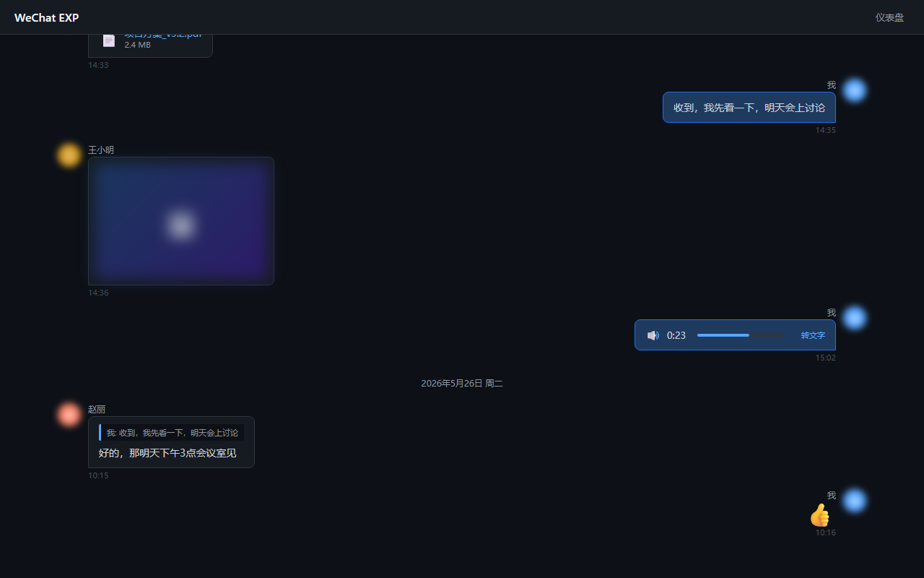Click the file size 2.4 MB

[x=137, y=45]
